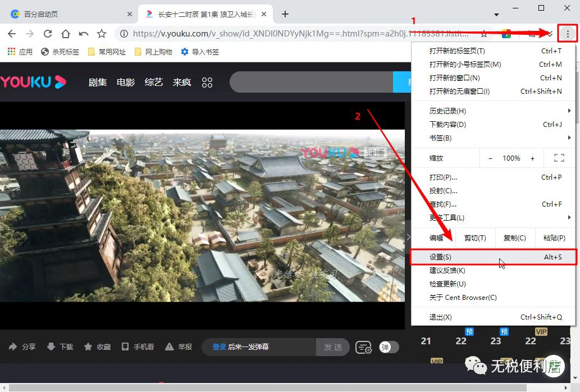
Task: Open the apps grid bookmark icon
Action: [11, 52]
